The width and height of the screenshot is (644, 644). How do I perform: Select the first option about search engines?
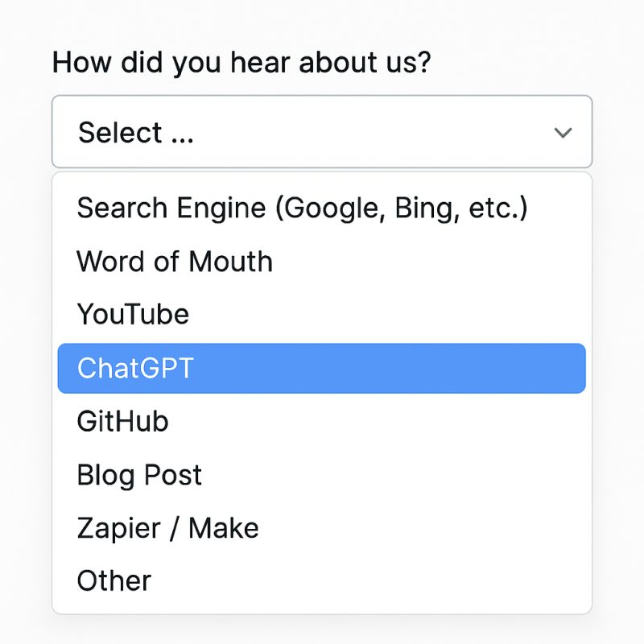tap(302, 208)
